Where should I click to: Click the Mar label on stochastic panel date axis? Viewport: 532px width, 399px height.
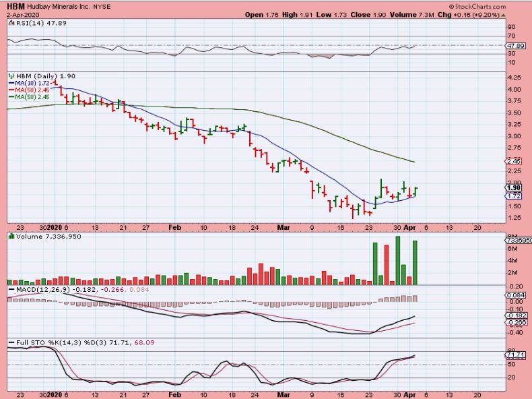point(284,395)
